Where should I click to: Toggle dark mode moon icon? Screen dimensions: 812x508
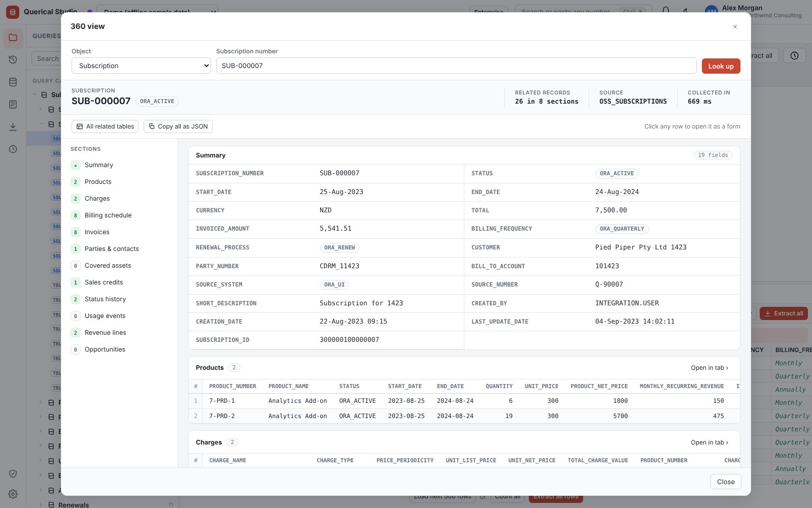pos(686,11)
